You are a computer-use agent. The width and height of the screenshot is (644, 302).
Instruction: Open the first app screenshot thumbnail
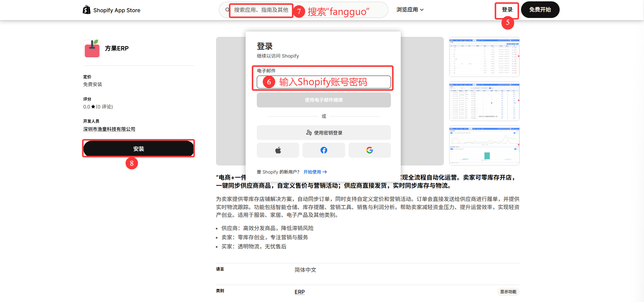tap(484, 57)
